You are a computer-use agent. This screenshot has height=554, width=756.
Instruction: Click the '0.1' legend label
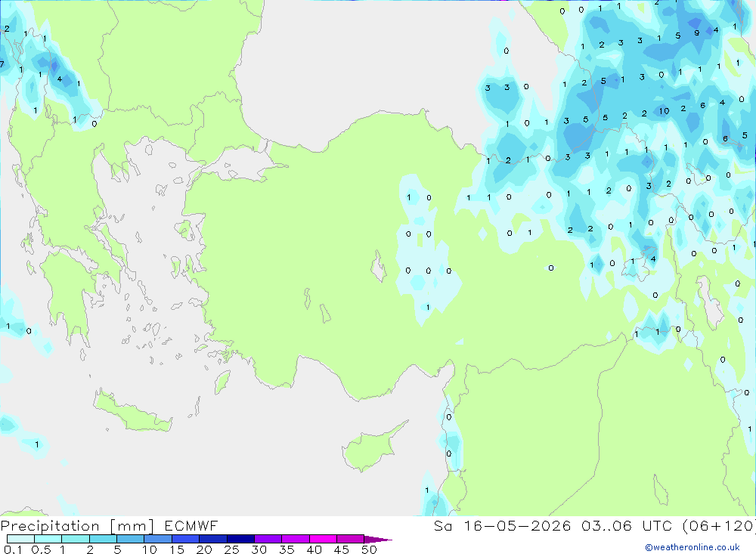pyautogui.click(x=13, y=549)
